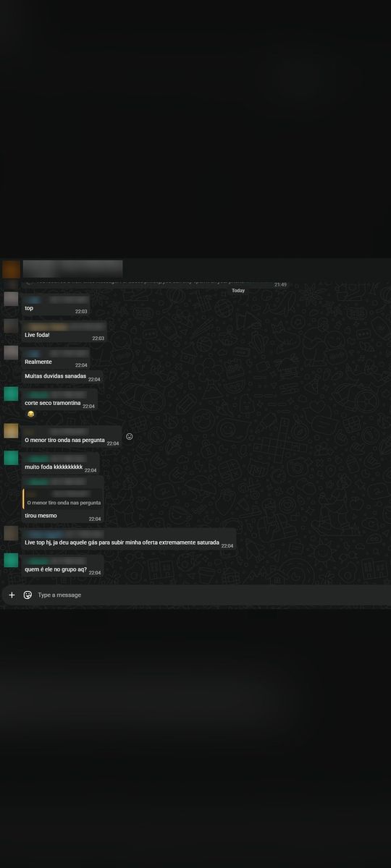Open green avatar beside 'corte seco tramontina'

pos(11,393)
